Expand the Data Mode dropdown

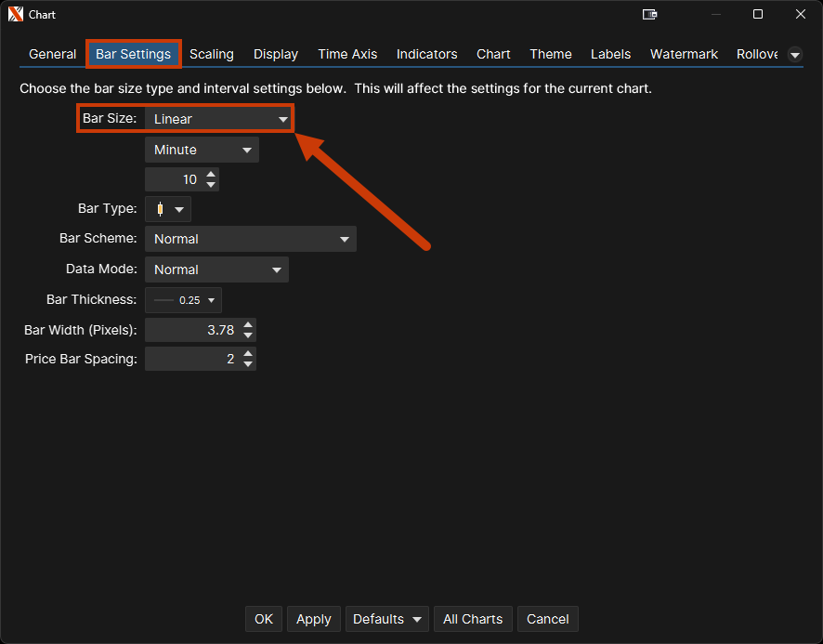click(x=216, y=269)
